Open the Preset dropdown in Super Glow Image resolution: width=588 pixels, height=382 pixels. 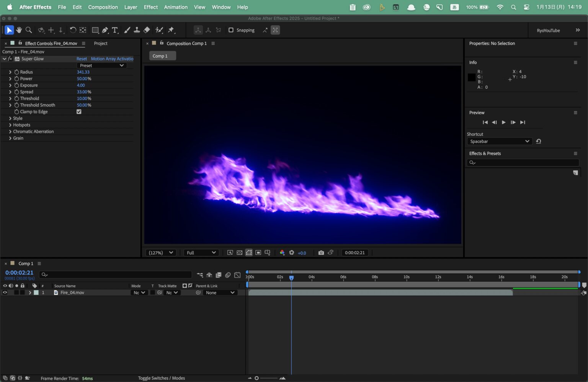101,65
